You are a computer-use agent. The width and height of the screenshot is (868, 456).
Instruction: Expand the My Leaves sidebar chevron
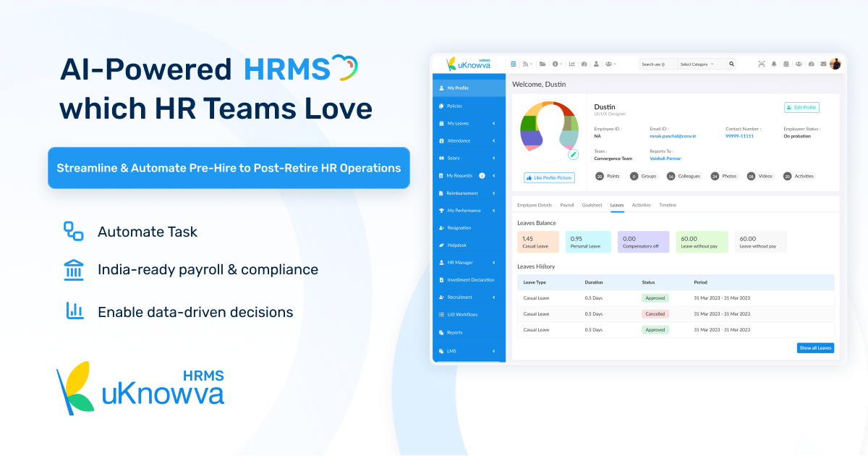click(494, 123)
